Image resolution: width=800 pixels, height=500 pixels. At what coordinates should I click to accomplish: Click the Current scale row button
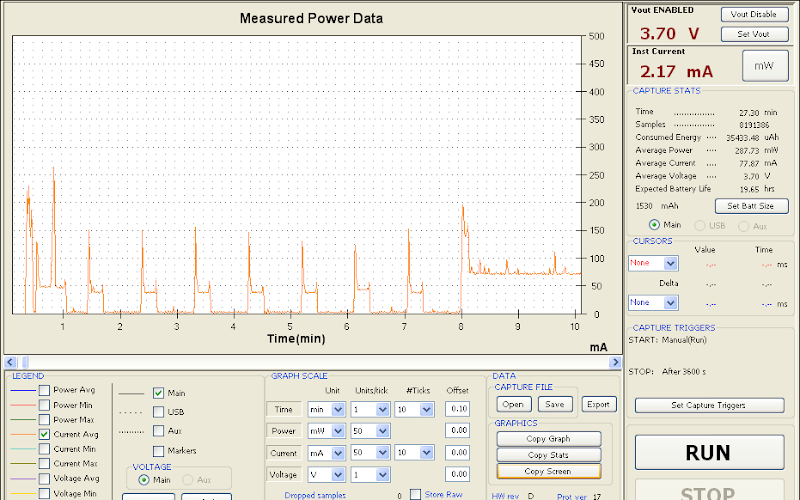[x=284, y=453]
